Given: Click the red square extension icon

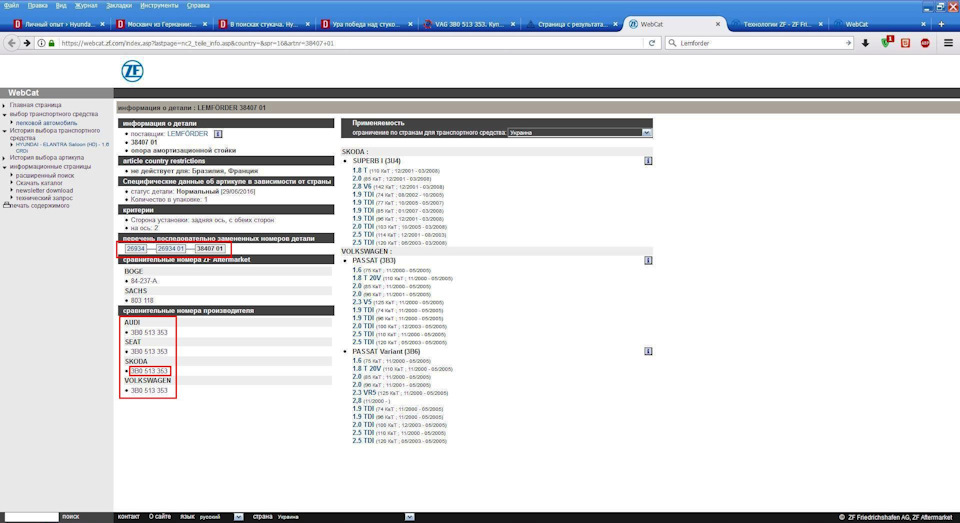Looking at the screenshot, I should 906,43.
